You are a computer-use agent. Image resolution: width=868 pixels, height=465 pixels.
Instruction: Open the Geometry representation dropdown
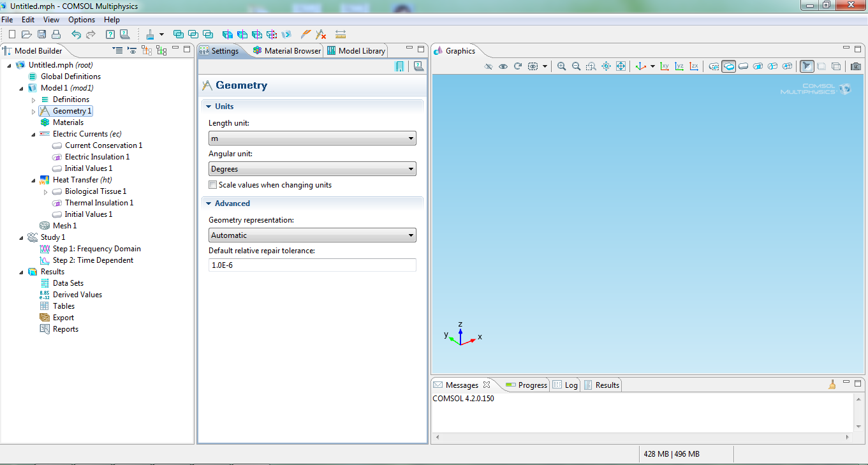pos(313,235)
